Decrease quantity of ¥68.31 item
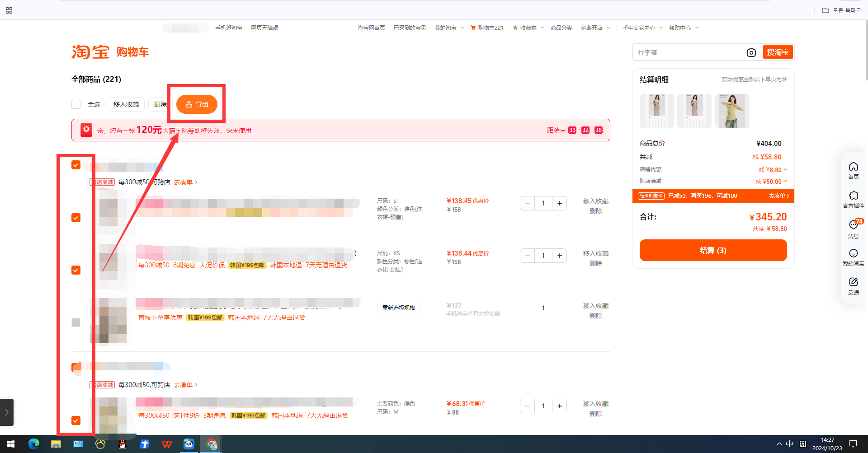This screenshot has width=868, height=453. point(527,406)
